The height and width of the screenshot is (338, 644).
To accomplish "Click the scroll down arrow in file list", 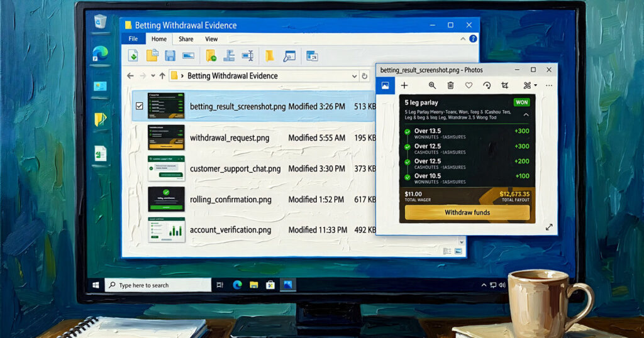I will (x=462, y=242).
